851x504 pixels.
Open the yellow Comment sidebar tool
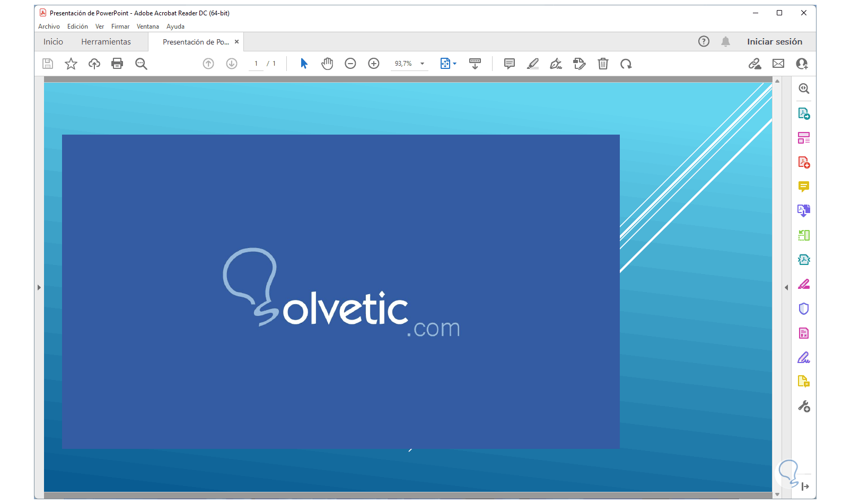(x=804, y=187)
